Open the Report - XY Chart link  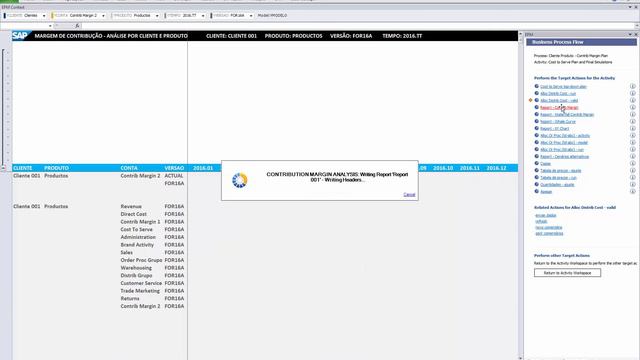coord(554,128)
